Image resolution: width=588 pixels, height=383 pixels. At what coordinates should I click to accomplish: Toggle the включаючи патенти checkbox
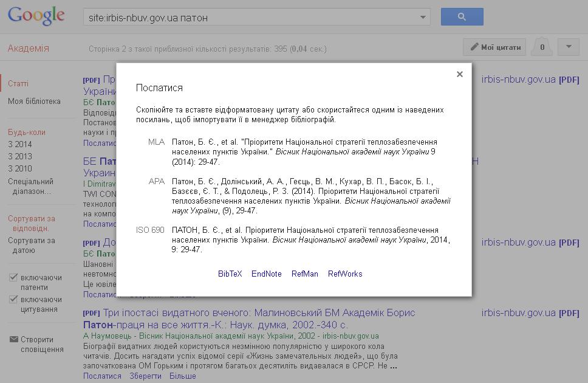point(13,278)
